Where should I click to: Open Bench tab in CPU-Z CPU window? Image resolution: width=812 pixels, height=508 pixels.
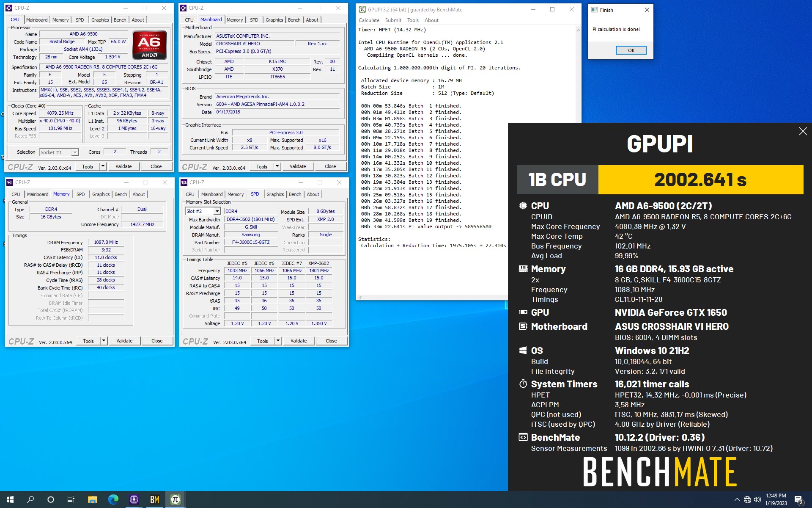click(120, 20)
